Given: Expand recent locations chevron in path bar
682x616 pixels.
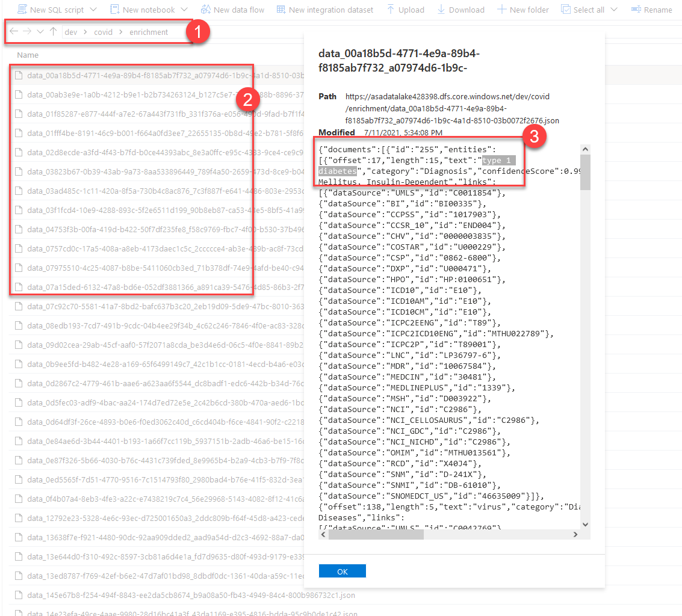Looking at the screenshot, I should pyautogui.click(x=40, y=32).
